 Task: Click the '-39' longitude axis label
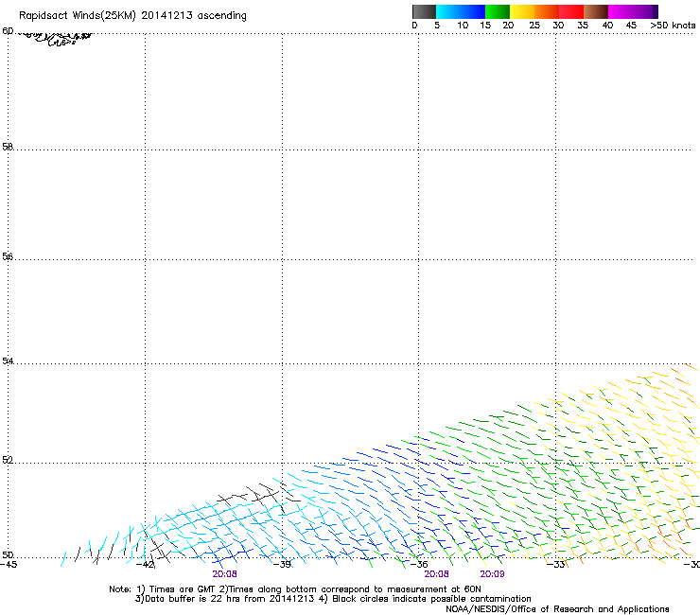pos(282,564)
